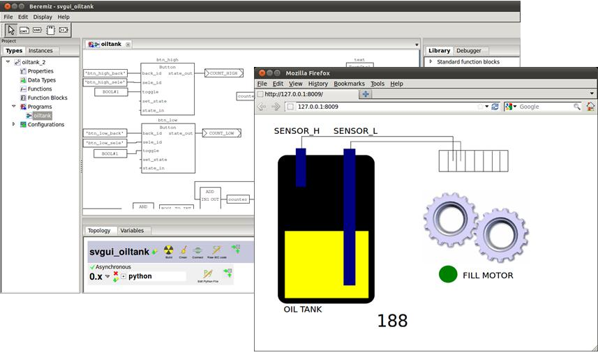Screen dimensions: 598x364
Task: Select Function Blocks in project tree
Action: tap(47, 98)
